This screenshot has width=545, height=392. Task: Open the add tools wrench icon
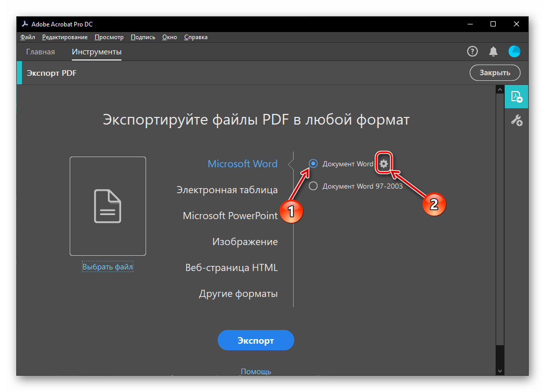517,120
